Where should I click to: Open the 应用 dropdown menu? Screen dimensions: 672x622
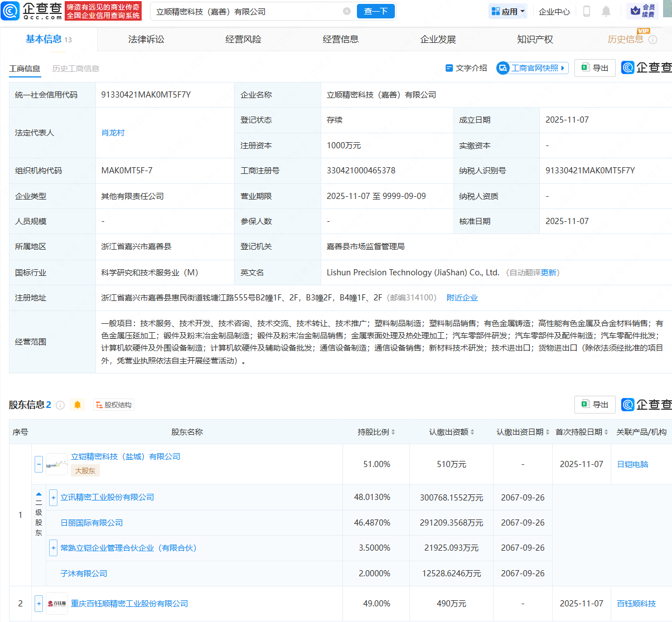[x=507, y=11]
